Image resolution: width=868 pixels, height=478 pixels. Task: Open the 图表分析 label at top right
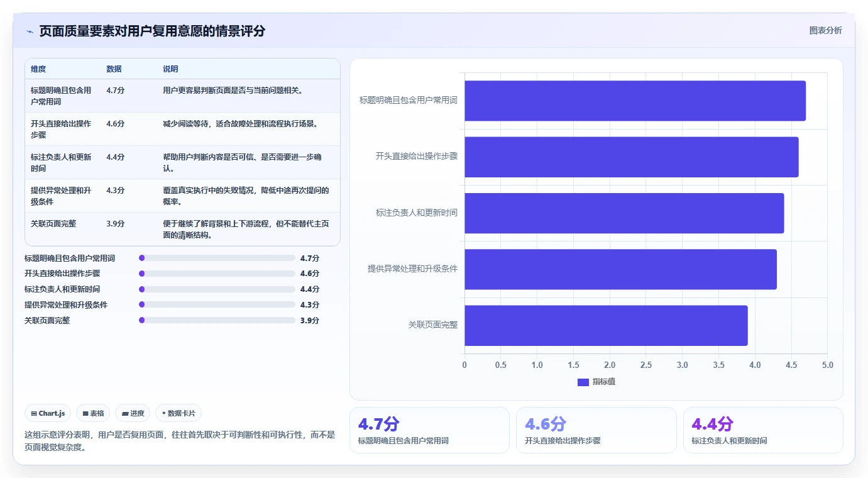coord(825,31)
